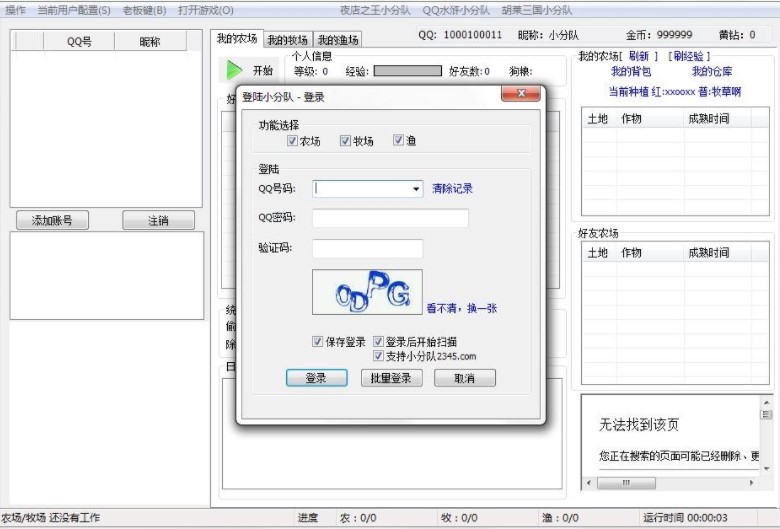Open the 当前用户配置(S) menu
This screenshot has width=780, height=529.
(x=74, y=10)
